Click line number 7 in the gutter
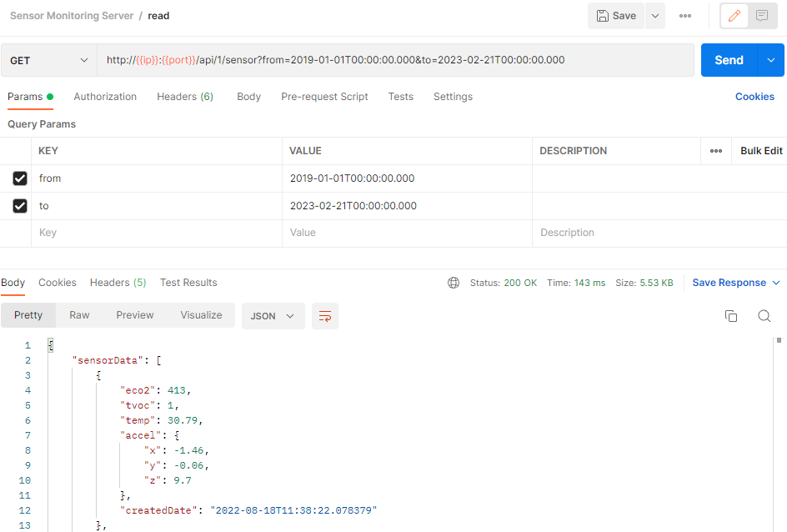787x532 pixels. tap(28, 435)
